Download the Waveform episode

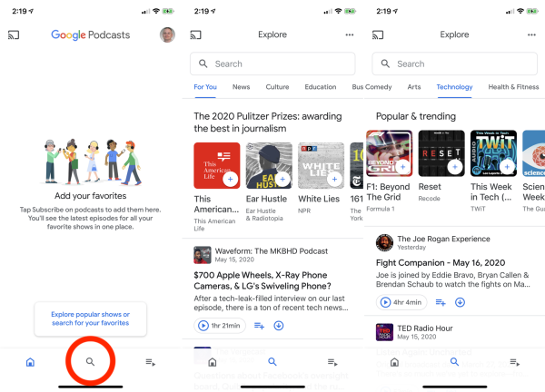[279, 326]
